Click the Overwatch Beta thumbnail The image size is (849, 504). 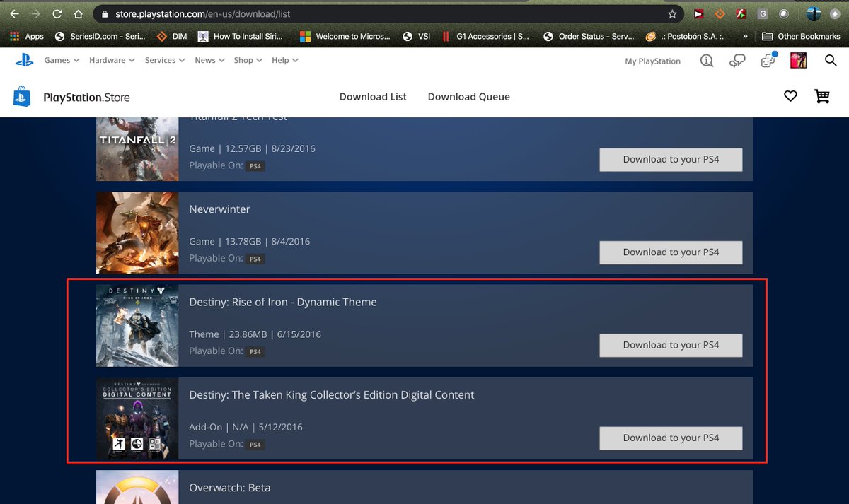[x=137, y=487]
